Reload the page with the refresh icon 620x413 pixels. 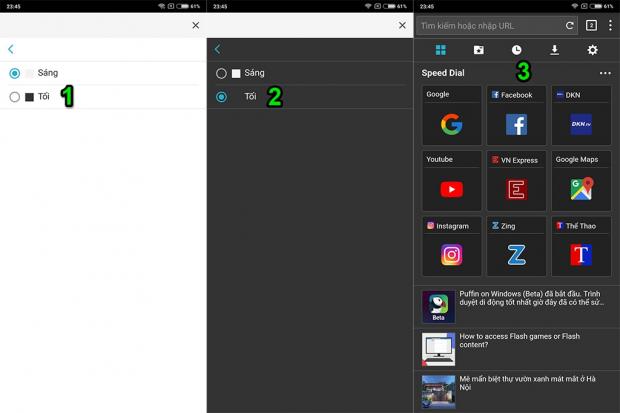tap(570, 25)
